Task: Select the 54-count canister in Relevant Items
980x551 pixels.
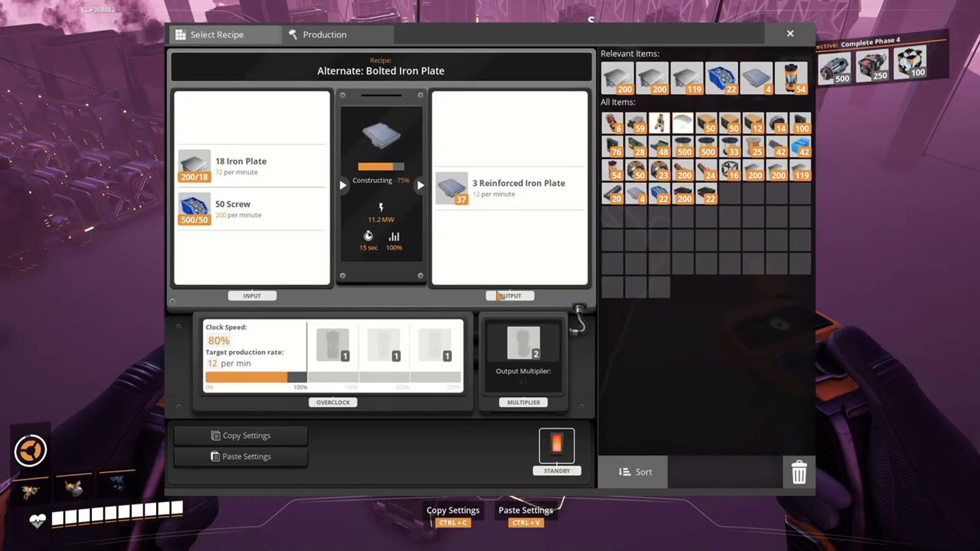Action: click(x=791, y=78)
